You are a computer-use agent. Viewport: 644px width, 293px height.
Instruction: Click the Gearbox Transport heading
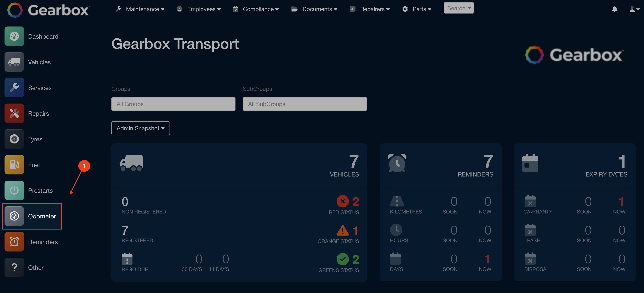click(x=175, y=44)
